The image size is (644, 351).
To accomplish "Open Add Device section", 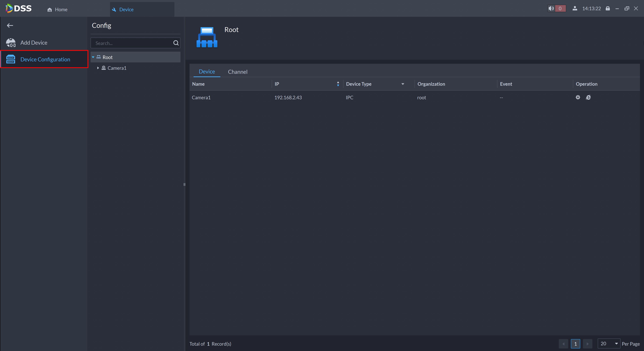I will pyautogui.click(x=34, y=43).
